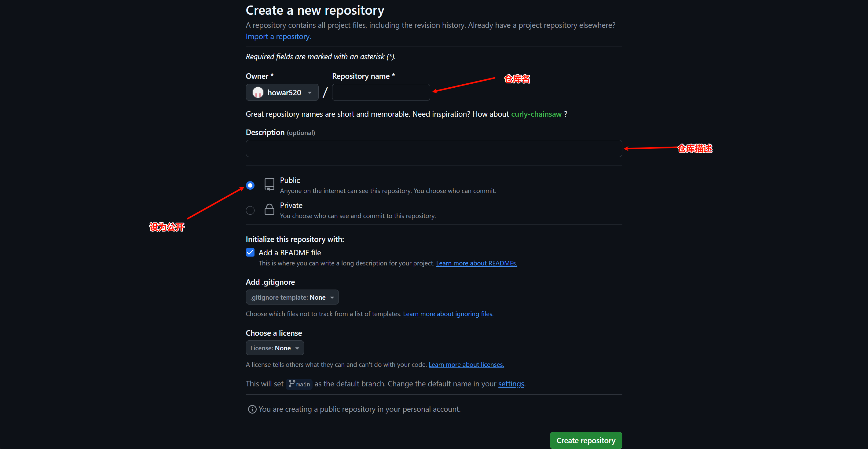This screenshot has height=449, width=868.
Task: Follow the Import a repository link
Action: (x=278, y=36)
